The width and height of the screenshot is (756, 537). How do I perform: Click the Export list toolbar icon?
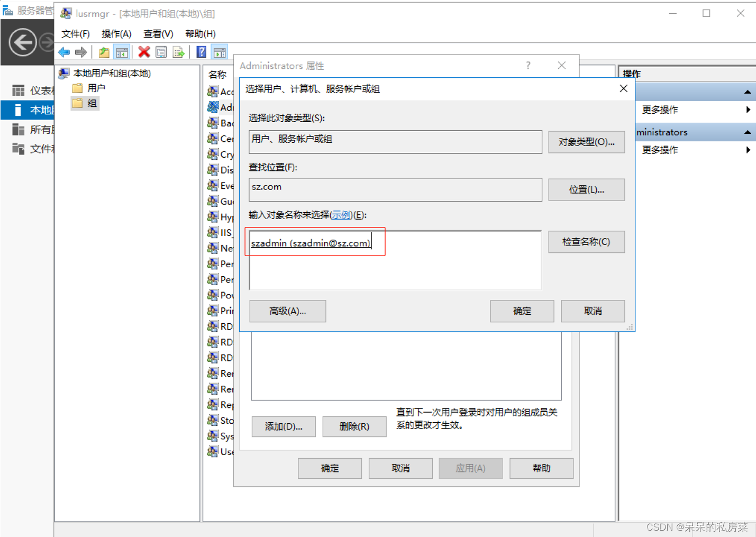[179, 52]
